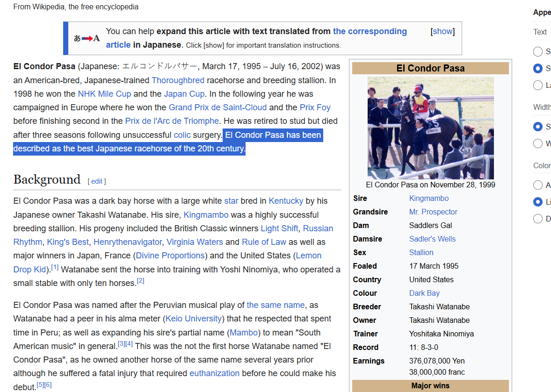Open the Mambo link
Viewport: 551px width, 392px height.
[244, 333]
